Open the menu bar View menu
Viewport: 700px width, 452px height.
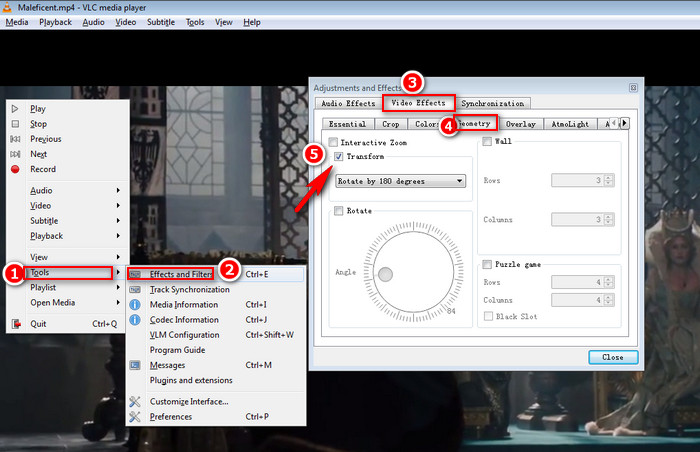tap(224, 22)
